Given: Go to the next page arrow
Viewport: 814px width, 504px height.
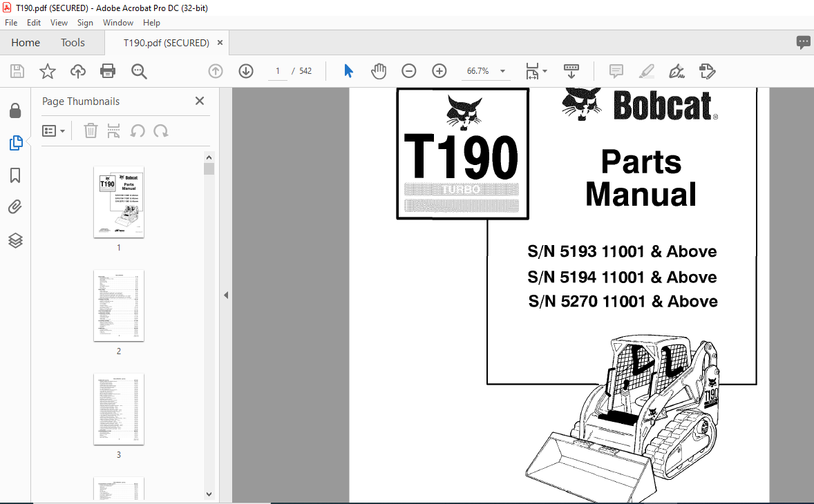Looking at the screenshot, I should click(x=245, y=71).
